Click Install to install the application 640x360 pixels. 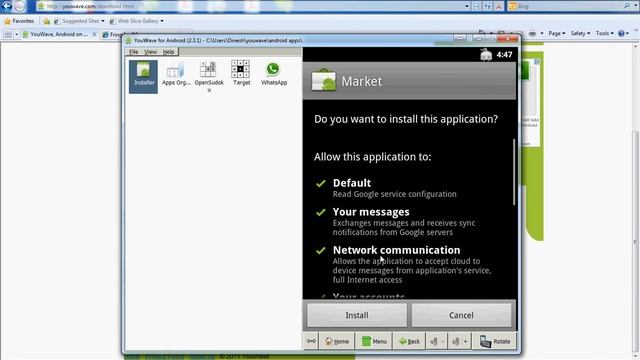pyautogui.click(x=357, y=315)
